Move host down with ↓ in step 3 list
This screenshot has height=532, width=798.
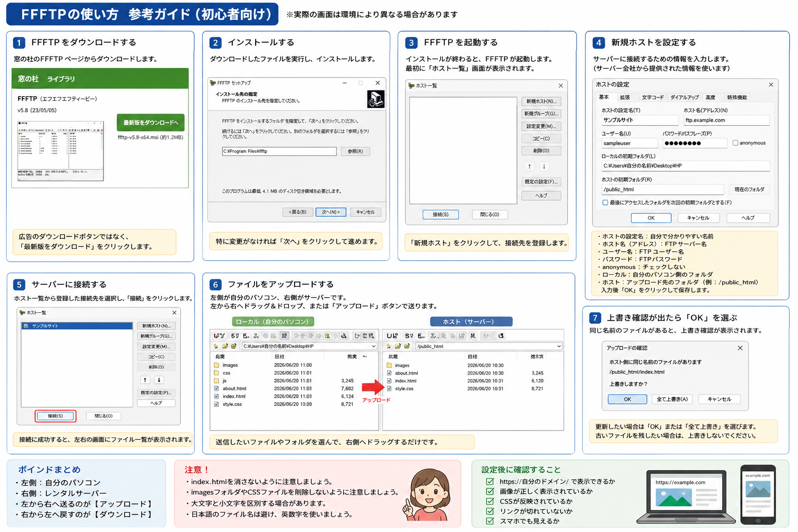[544, 166]
